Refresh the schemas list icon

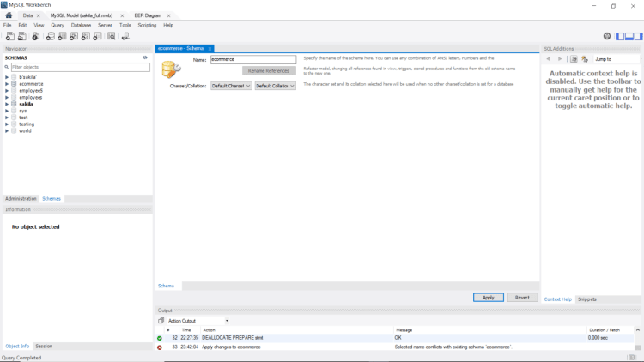[145, 57]
